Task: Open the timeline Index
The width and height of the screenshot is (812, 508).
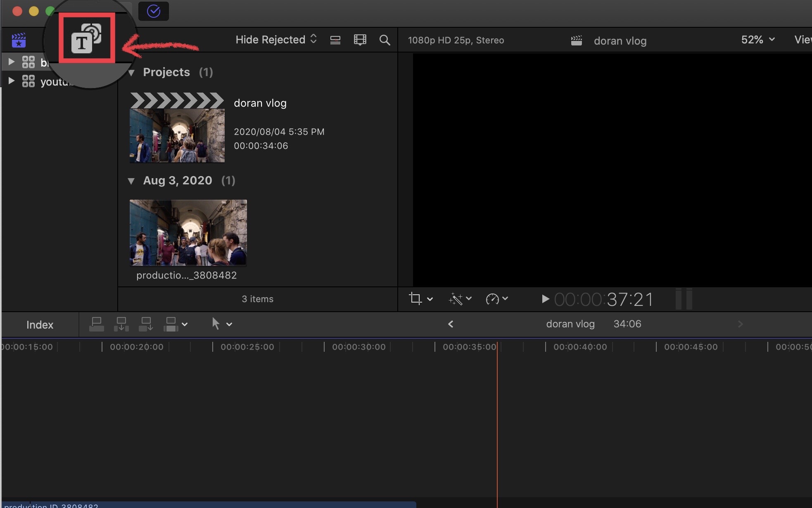Action: click(40, 325)
